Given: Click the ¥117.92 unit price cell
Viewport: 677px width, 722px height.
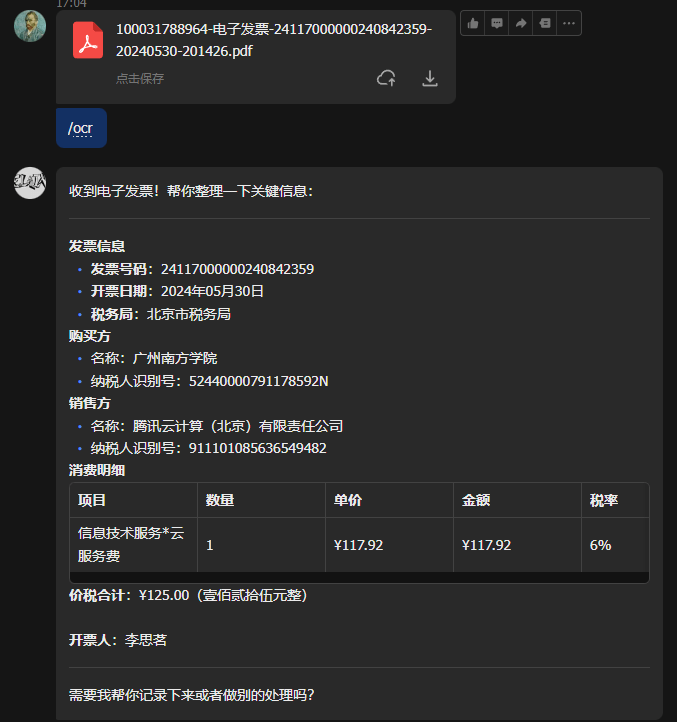Looking at the screenshot, I should pyautogui.click(x=358, y=545).
